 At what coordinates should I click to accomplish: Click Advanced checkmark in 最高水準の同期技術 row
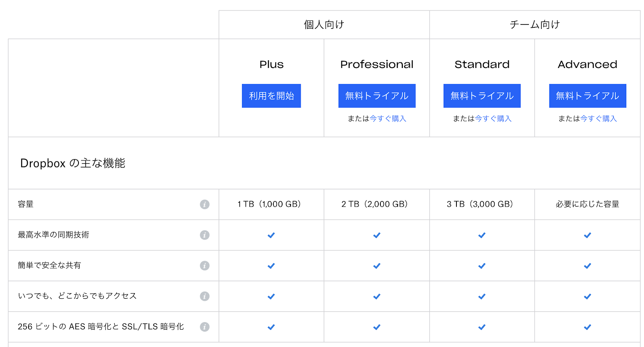click(588, 235)
